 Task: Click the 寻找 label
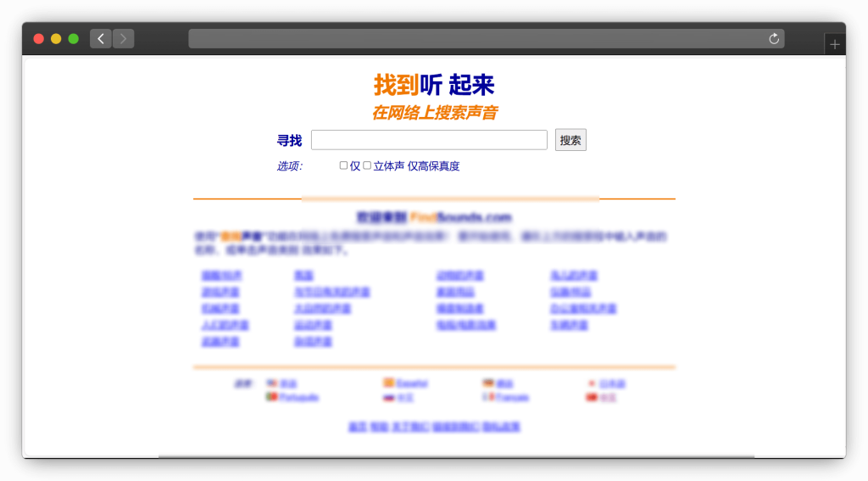coord(289,141)
